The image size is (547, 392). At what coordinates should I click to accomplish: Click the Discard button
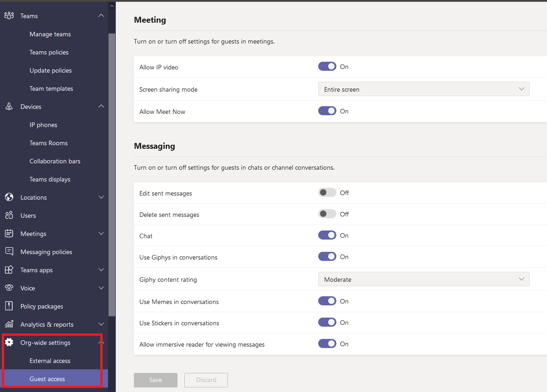[206, 380]
